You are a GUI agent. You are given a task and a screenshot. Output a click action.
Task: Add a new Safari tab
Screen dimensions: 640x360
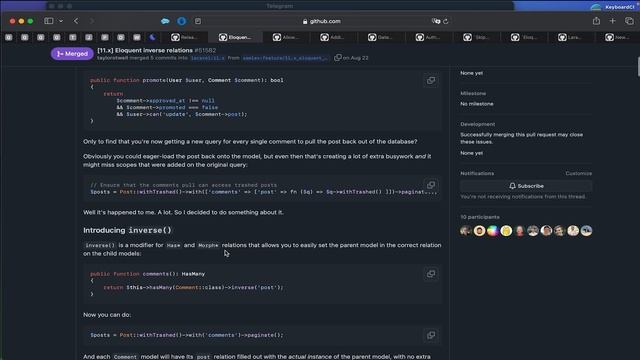click(613, 21)
